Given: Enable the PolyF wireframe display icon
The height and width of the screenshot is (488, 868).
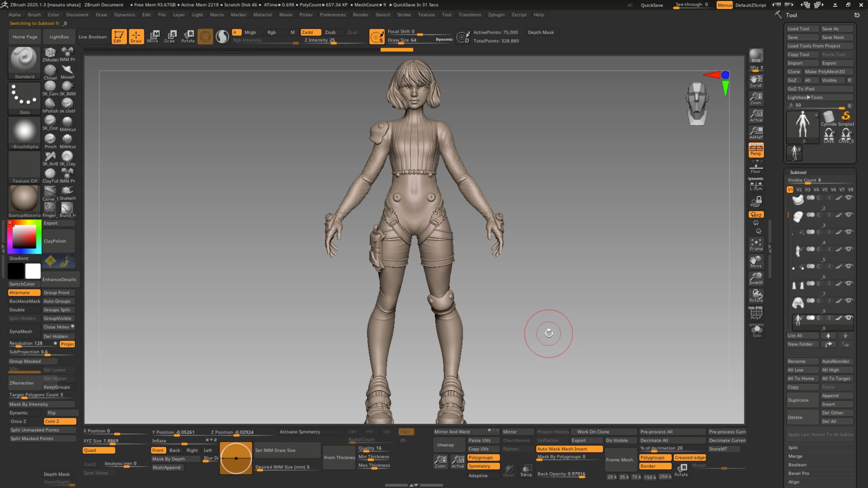Looking at the screenshot, I should tap(756, 313).
